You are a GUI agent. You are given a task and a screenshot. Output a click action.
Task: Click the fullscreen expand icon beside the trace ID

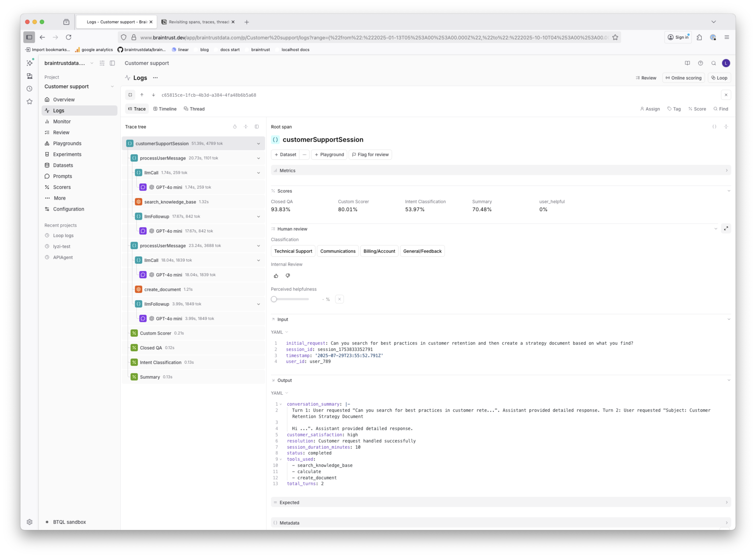[x=130, y=95]
